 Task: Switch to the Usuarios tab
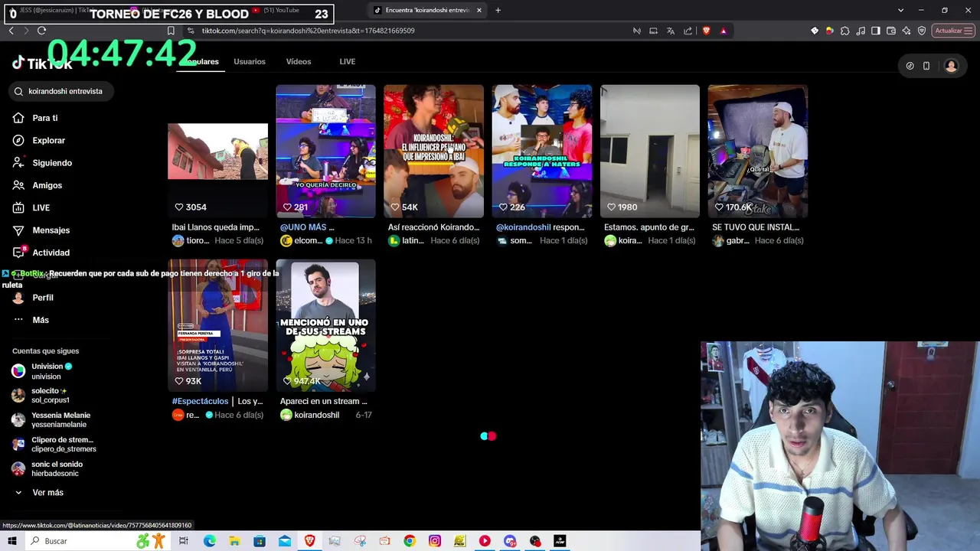tap(250, 61)
